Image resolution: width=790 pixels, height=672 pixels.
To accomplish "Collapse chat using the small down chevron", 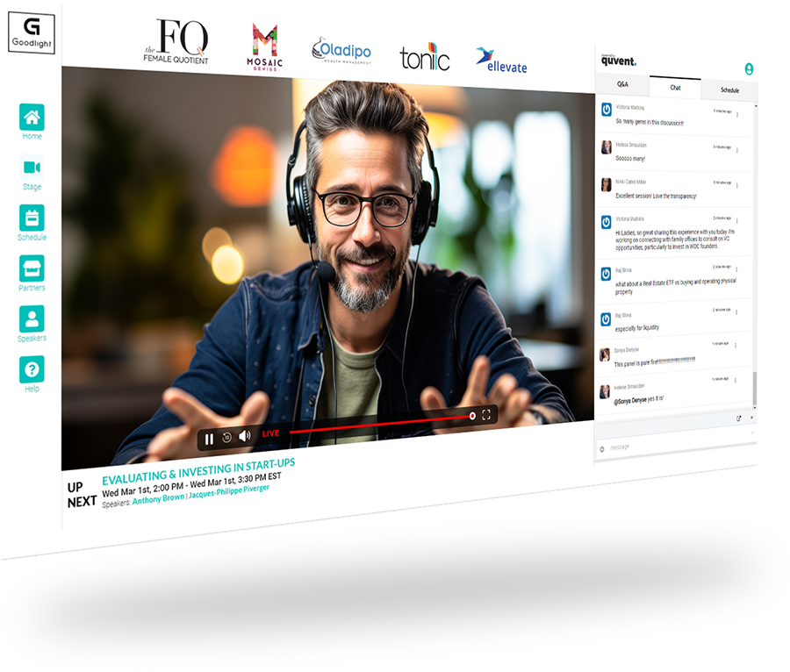I will pos(751,418).
